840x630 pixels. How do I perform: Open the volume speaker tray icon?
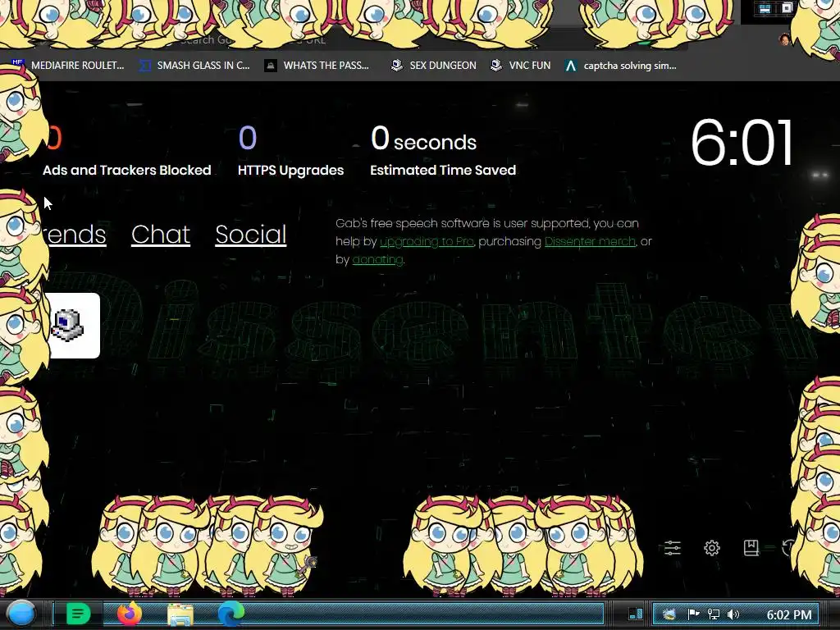[x=733, y=614]
